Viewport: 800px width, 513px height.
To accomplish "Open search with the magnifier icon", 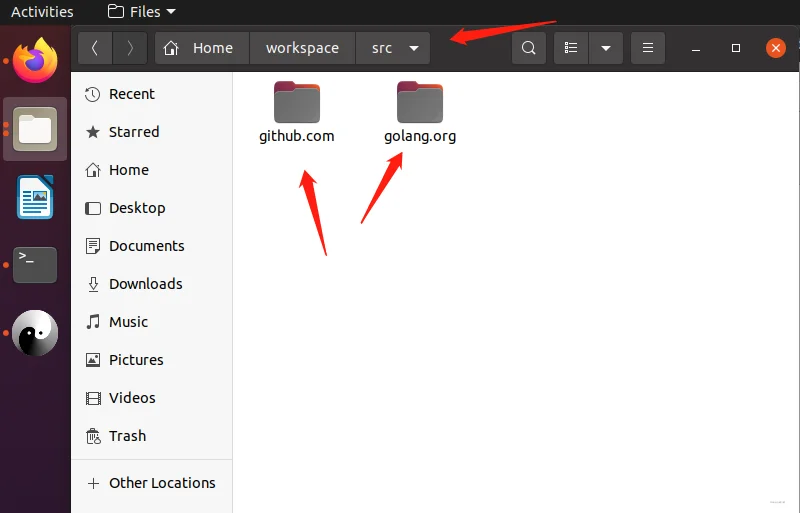I will pos(529,48).
